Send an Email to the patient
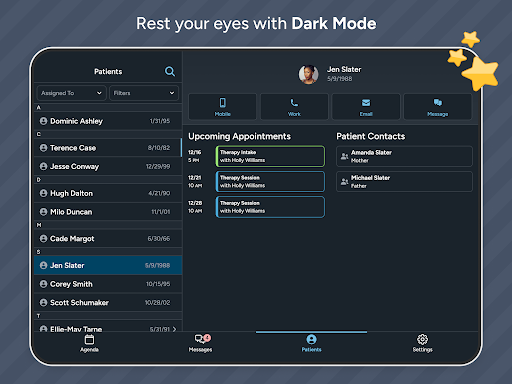This screenshot has width=512, height=384. click(366, 107)
